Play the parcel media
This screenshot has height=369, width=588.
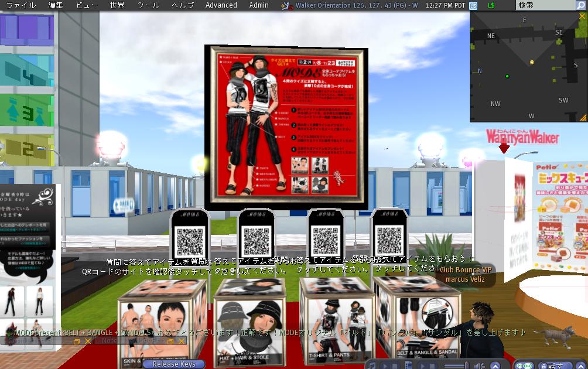[x=423, y=365]
